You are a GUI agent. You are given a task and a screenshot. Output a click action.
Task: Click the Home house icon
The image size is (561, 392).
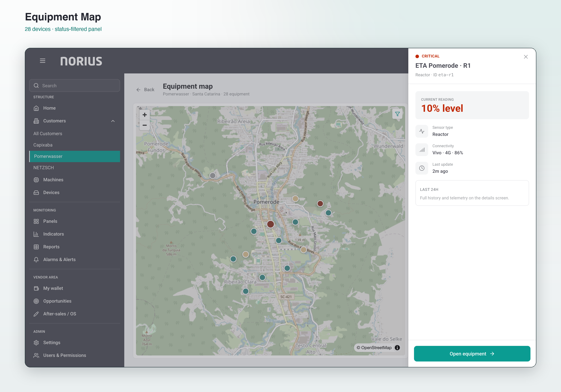point(36,108)
